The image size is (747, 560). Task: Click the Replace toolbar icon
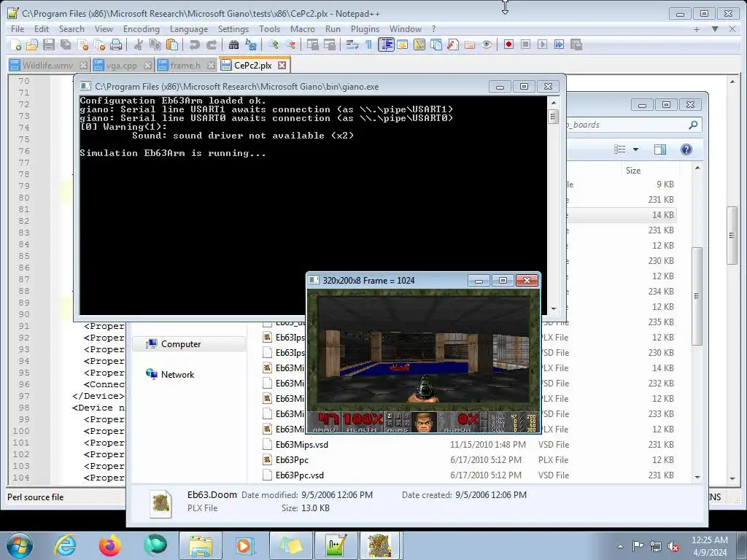tap(251, 44)
